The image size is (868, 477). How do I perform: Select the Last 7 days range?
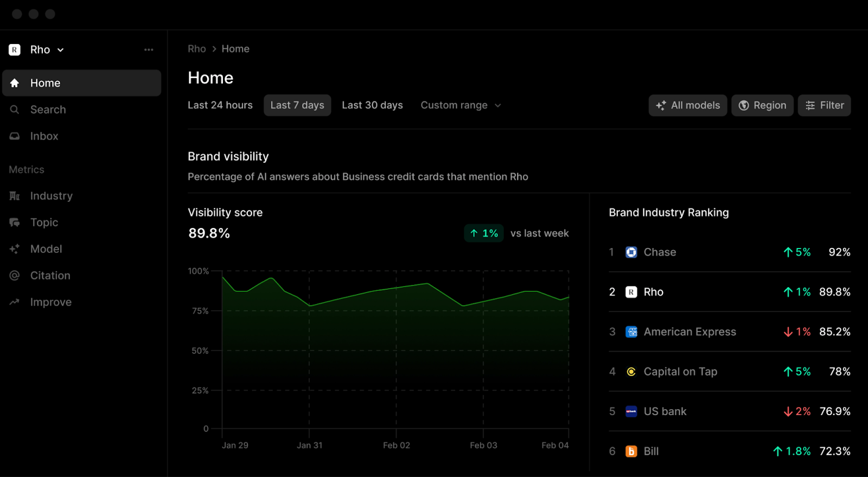[297, 105]
